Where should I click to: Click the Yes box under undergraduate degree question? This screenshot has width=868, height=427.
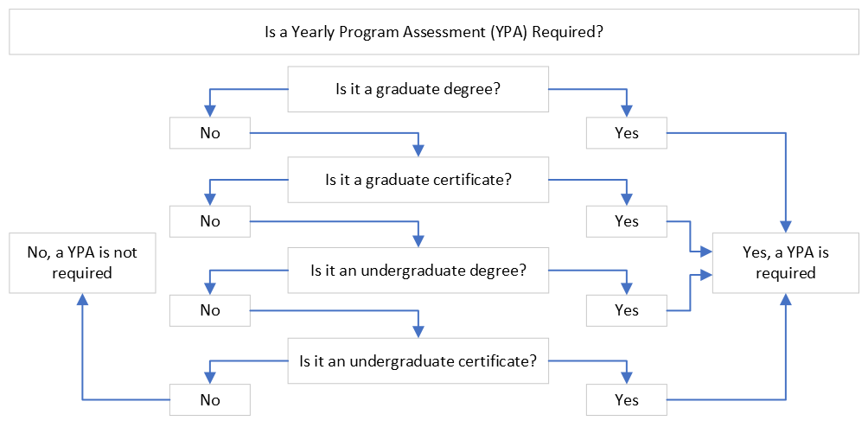[626, 310]
